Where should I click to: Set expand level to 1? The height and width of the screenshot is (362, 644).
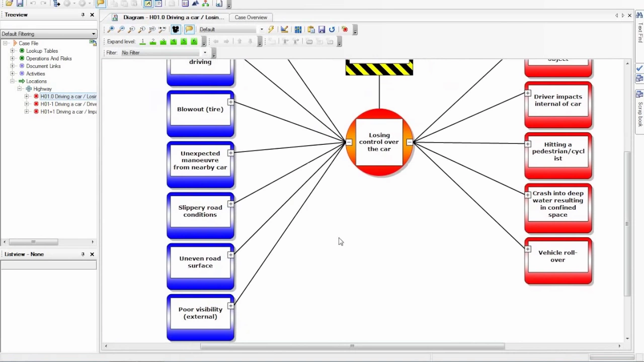[x=143, y=42]
